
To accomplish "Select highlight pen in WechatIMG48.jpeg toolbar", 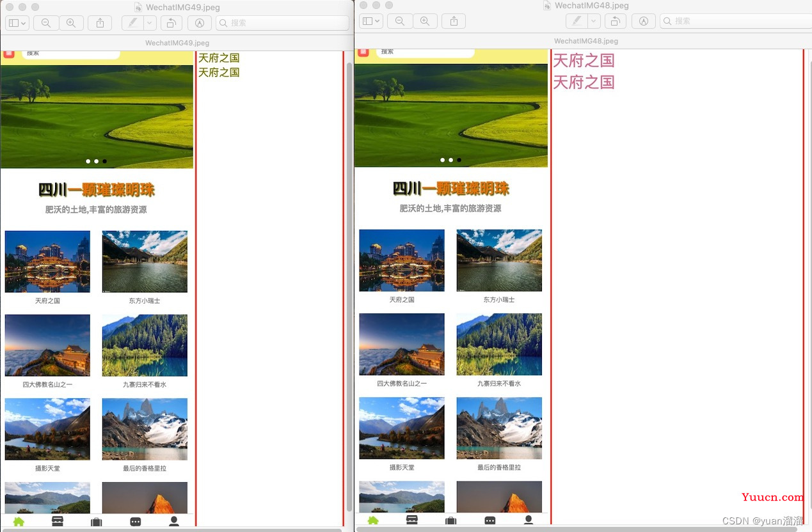I will pyautogui.click(x=577, y=21).
